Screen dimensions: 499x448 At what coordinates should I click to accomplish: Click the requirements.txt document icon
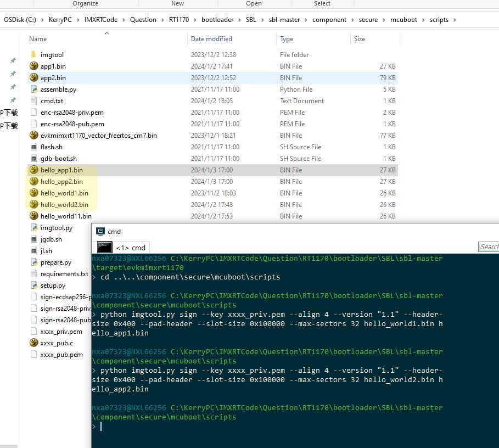(33, 273)
